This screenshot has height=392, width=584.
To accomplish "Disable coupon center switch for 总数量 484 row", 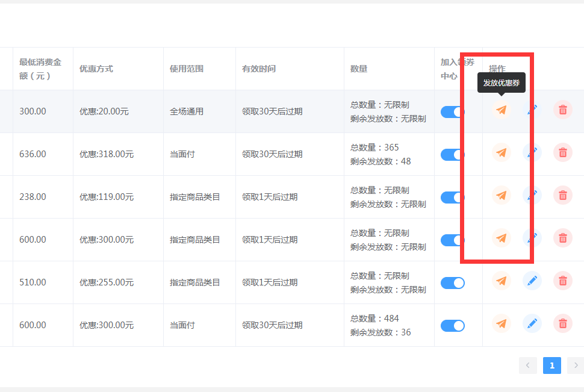I will coord(453,326).
